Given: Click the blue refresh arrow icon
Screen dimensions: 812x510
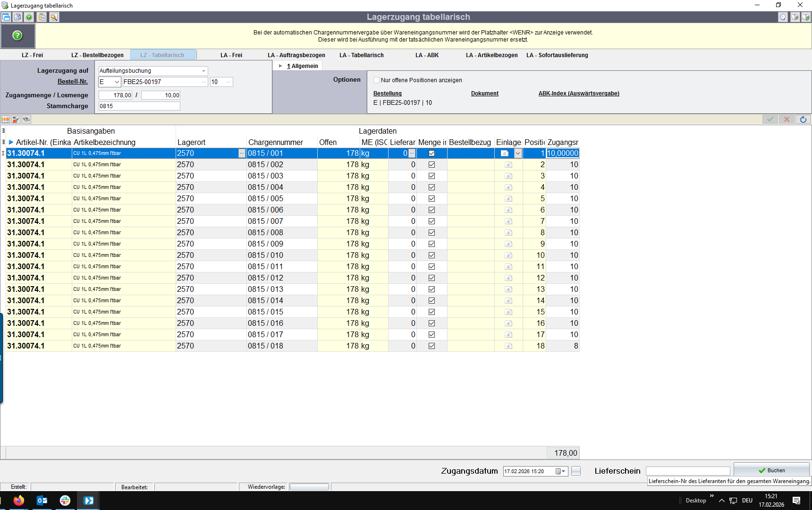Looking at the screenshot, I should pos(803,119).
